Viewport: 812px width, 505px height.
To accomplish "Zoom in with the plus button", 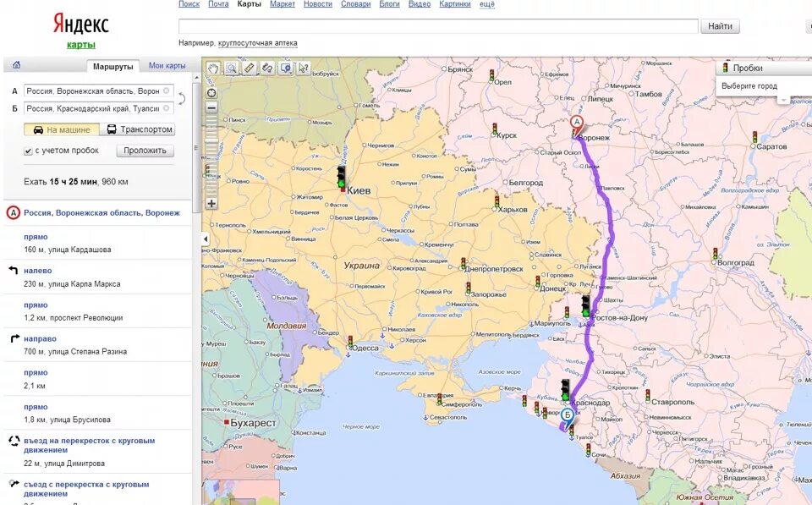I will tap(211, 204).
